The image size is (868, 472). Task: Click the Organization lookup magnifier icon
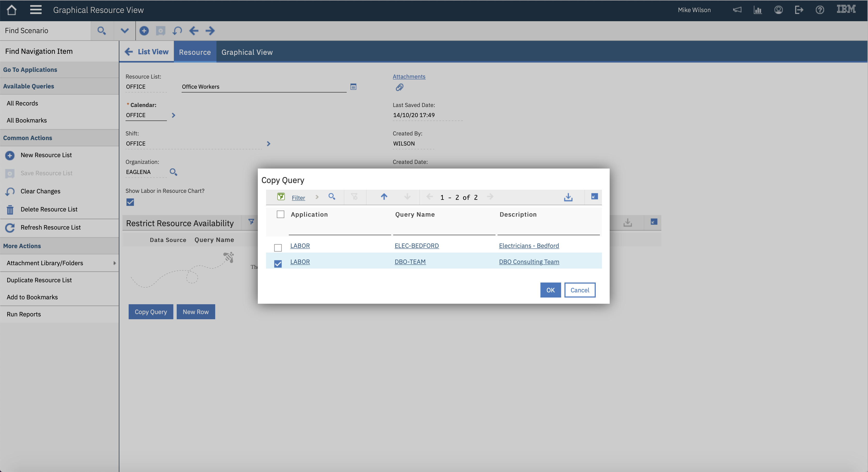(x=173, y=172)
